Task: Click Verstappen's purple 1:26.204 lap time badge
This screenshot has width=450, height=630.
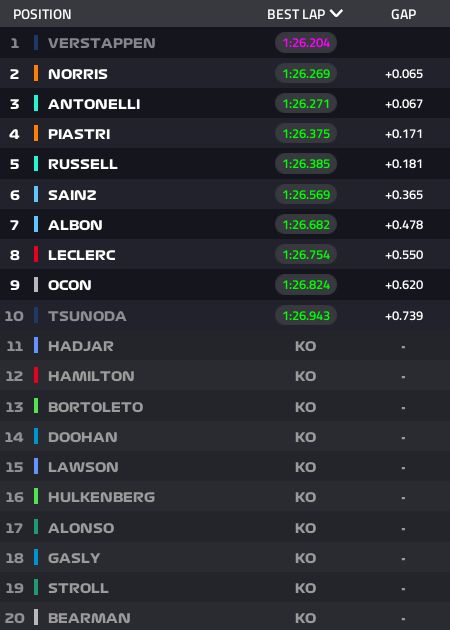Action: 306,43
